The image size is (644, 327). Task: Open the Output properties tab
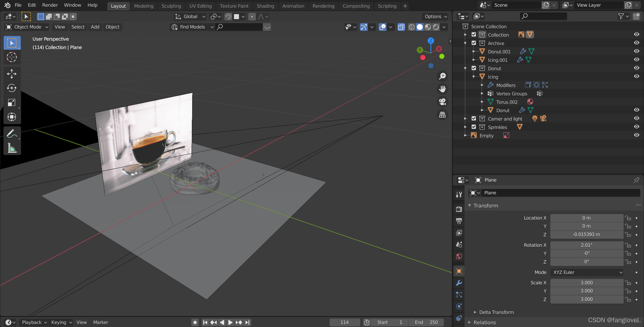(459, 221)
